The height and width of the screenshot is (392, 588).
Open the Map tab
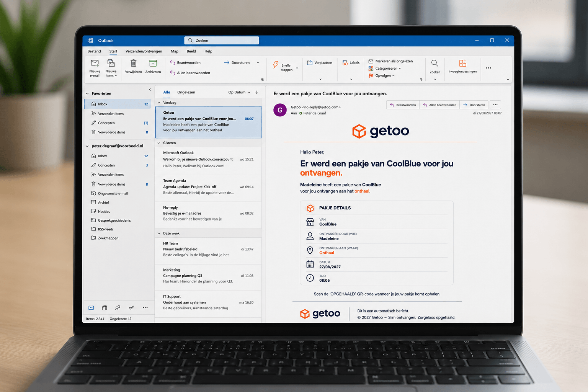coord(175,51)
